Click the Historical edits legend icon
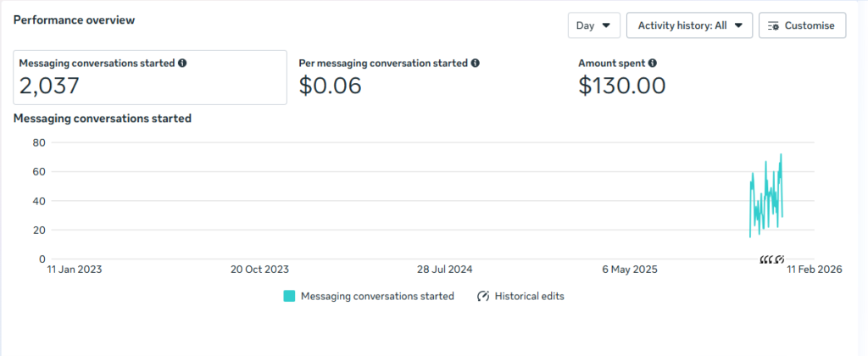The image size is (868, 356). pos(484,297)
